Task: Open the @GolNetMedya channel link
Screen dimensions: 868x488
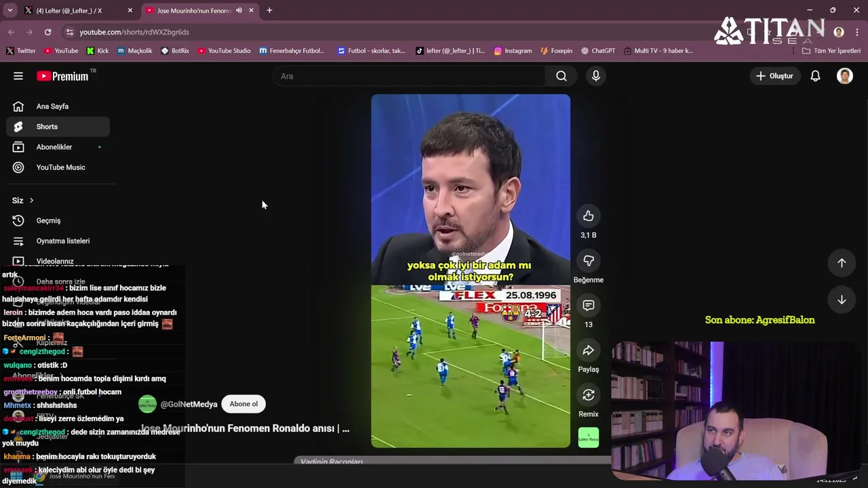Action: [x=189, y=404]
